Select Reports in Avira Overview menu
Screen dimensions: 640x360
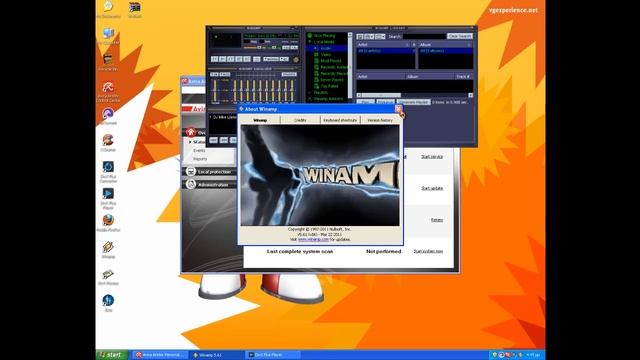(x=200, y=159)
